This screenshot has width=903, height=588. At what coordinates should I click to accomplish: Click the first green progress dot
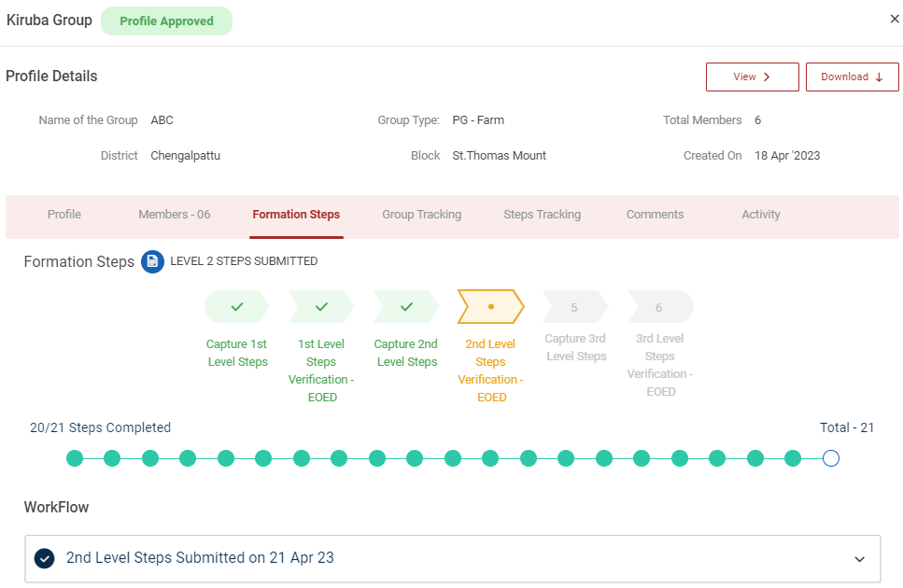[75, 458]
